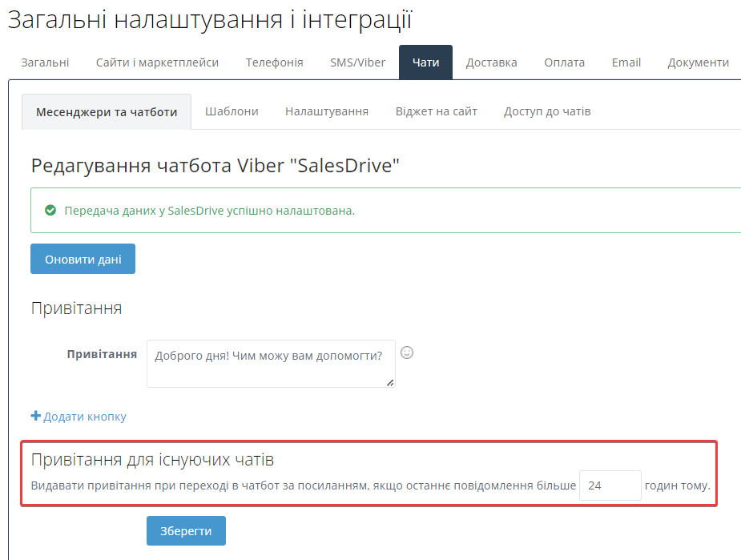Open the Шаблони subtab
Viewport: 741px width, 560px height.
tap(232, 111)
